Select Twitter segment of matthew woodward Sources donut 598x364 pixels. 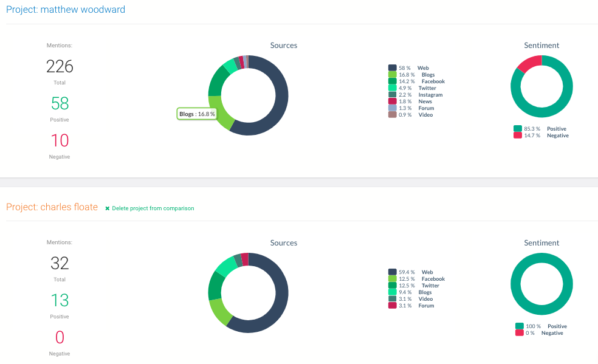click(230, 66)
